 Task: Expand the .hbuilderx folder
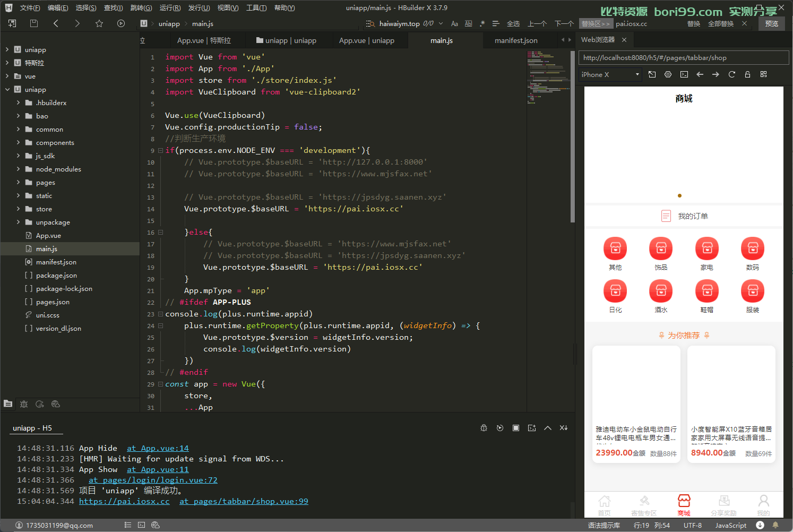[18, 102]
